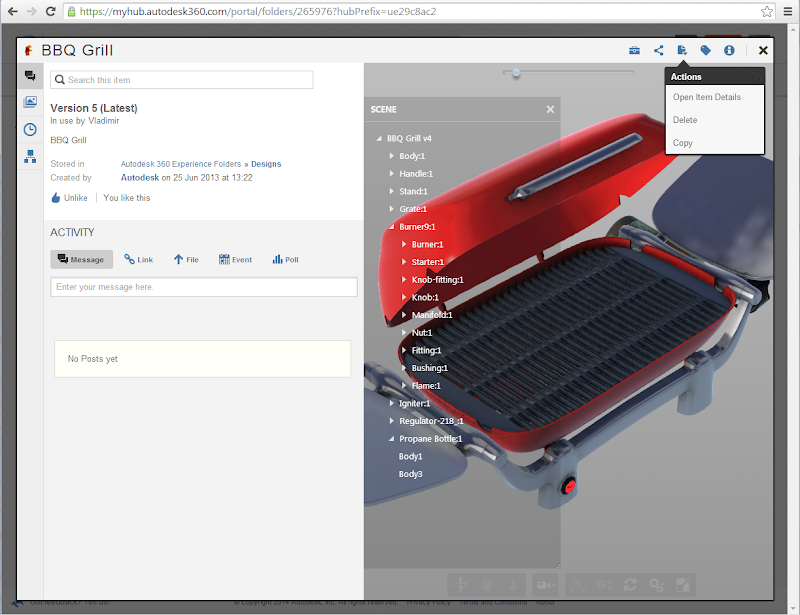
Task: Select the orbit tool in the viewer toolbar
Action: point(461,585)
